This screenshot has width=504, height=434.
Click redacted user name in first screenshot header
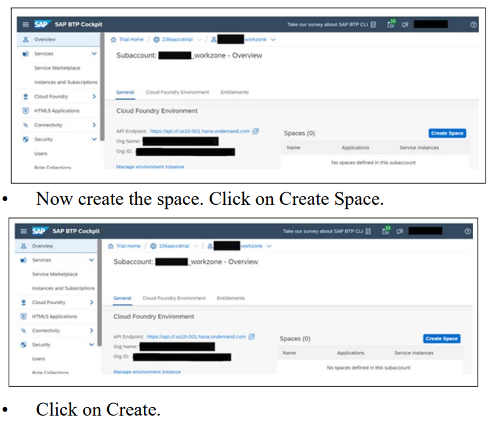(x=430, y=24)
